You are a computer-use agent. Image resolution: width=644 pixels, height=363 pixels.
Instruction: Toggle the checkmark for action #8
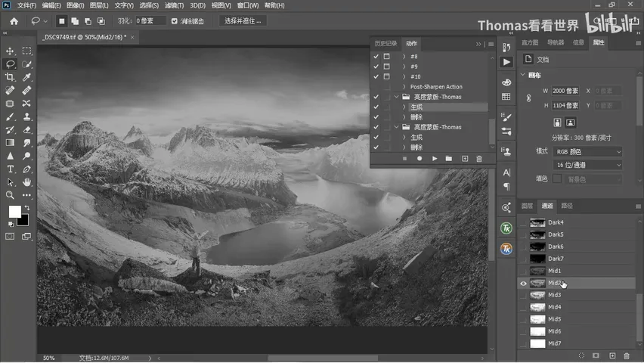click(x=376, y=56)
